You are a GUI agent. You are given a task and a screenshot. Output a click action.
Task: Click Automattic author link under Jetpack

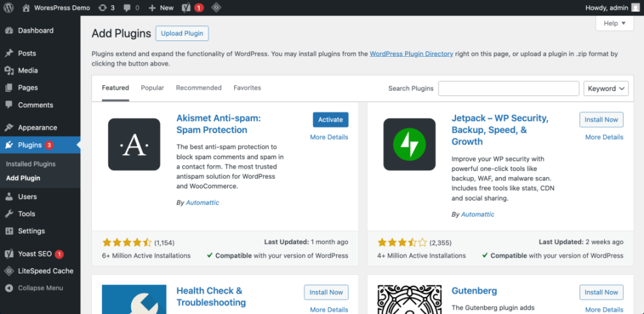[478, 214]
